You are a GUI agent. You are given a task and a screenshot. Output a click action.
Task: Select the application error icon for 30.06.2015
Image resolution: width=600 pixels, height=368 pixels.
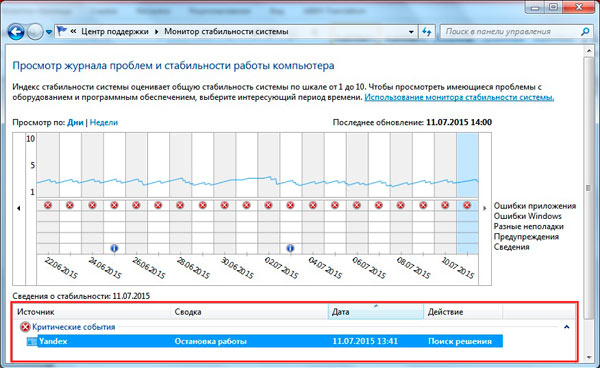(x=225, y=205)
